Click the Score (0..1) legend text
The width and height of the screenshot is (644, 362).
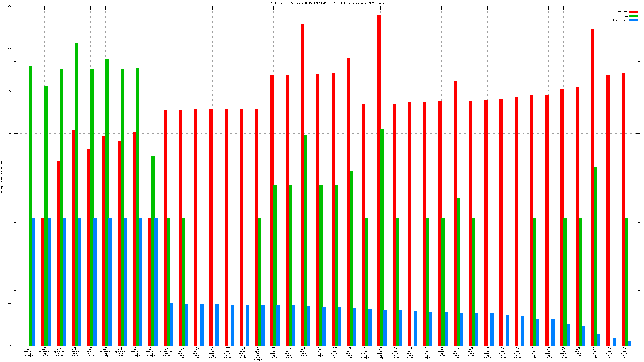tap(620, 20)
